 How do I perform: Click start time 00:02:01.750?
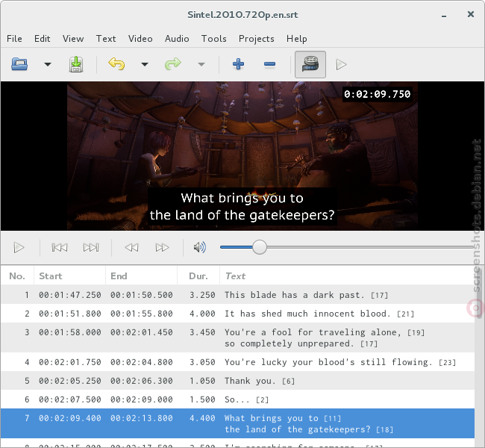coord(70,362)
